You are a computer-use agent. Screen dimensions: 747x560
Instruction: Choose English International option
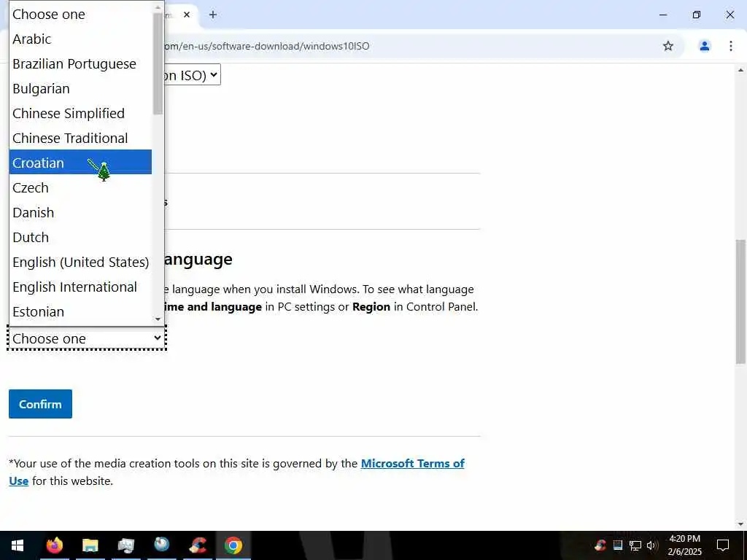(x=80, y=287)
